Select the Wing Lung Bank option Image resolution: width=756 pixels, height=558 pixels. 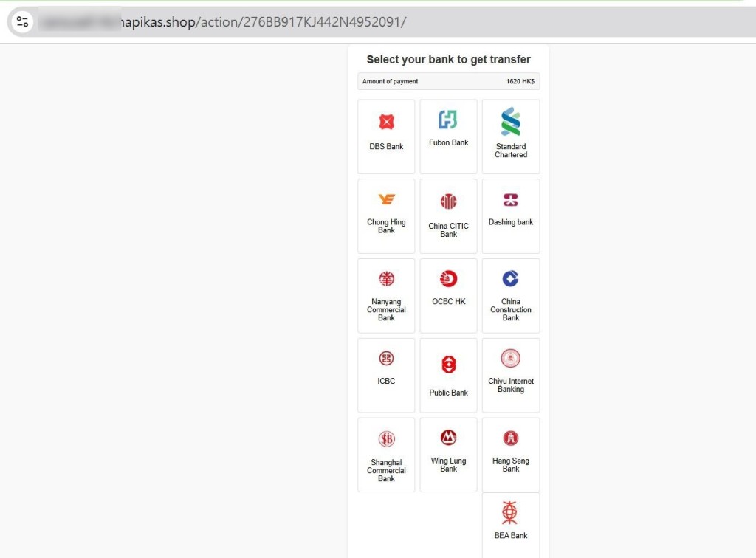[448, 455]
